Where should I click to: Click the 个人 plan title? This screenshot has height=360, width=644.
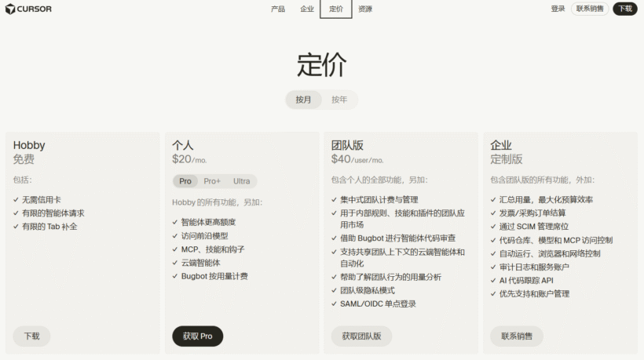(x=183, y=145)
